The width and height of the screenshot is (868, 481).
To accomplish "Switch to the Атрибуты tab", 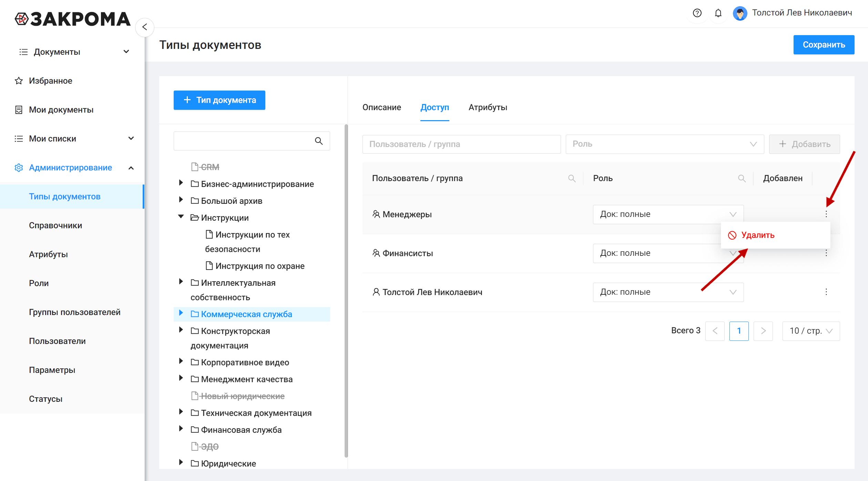I will click(x=488, y=107).
